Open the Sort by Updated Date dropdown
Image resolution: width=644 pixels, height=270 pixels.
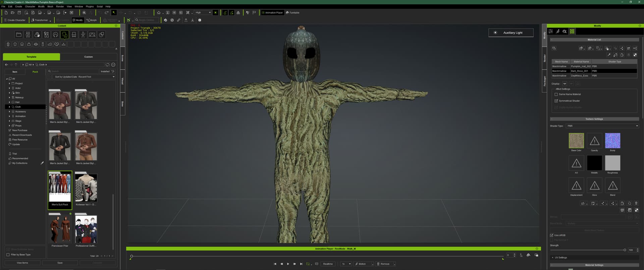(x=84, y=77)
